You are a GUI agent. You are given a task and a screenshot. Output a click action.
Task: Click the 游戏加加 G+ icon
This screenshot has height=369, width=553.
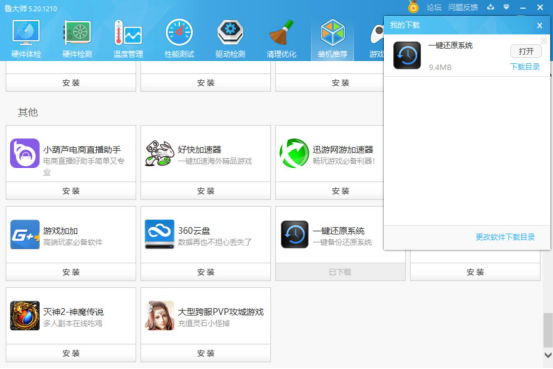pos(25,234)
